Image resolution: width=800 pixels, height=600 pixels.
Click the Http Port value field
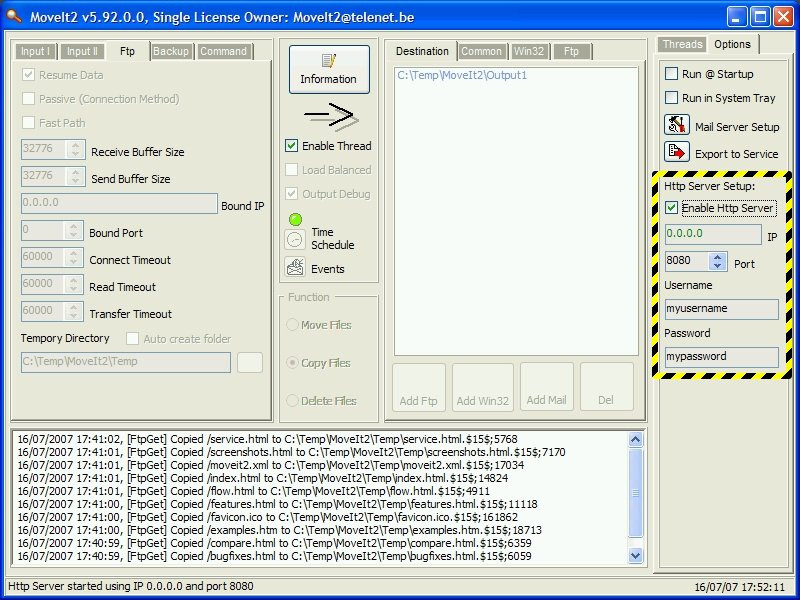pyautogui.click(x=687, y=261)
